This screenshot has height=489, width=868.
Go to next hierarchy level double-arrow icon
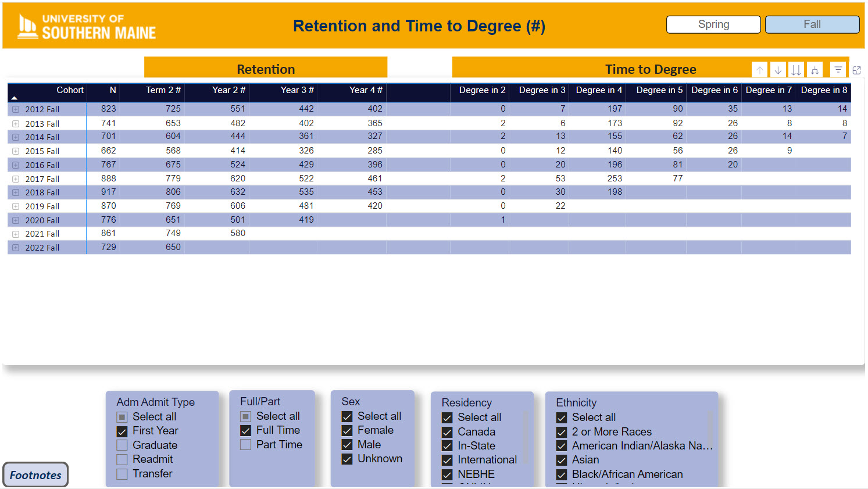pos(796,70)
